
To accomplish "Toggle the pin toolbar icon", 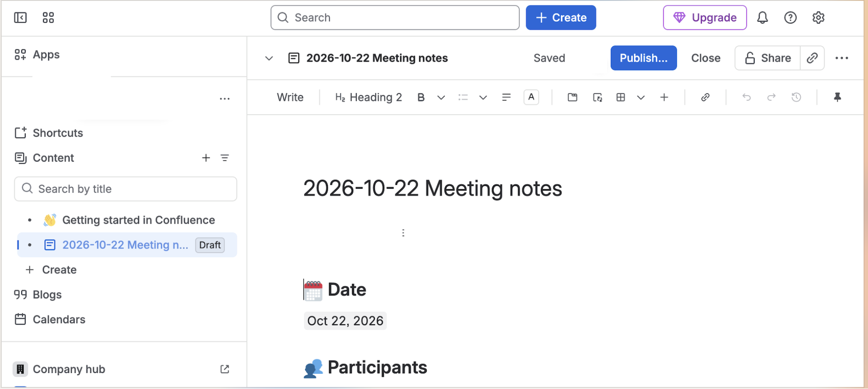I will coord(838,97).
